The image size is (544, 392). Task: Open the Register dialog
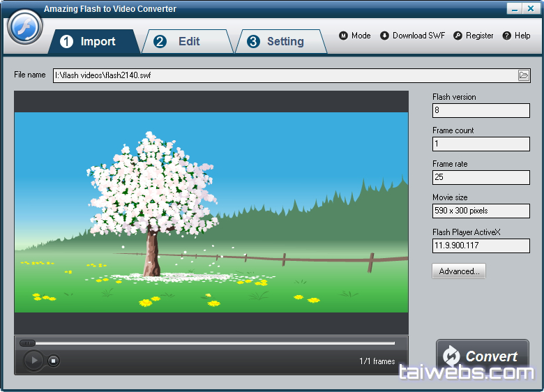click(x=473, y=36)
